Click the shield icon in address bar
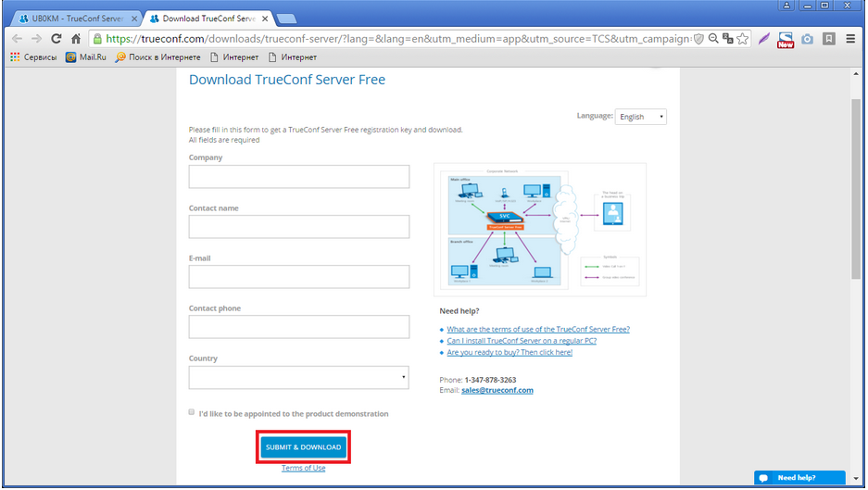This screenshot has height=490, width=868. (699, 39)
